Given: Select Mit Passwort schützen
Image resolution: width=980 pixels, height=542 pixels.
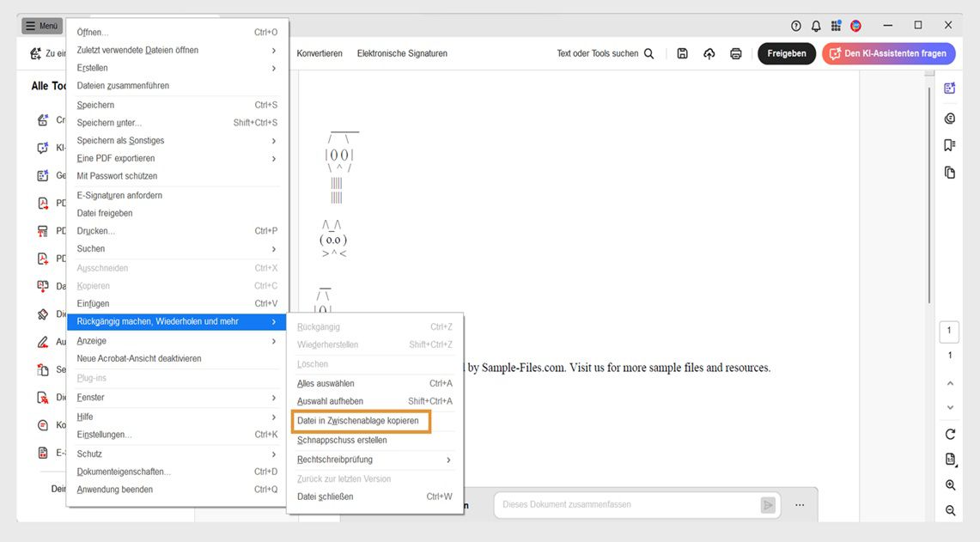Looking at the screenshot, I should tap(177, 176).
